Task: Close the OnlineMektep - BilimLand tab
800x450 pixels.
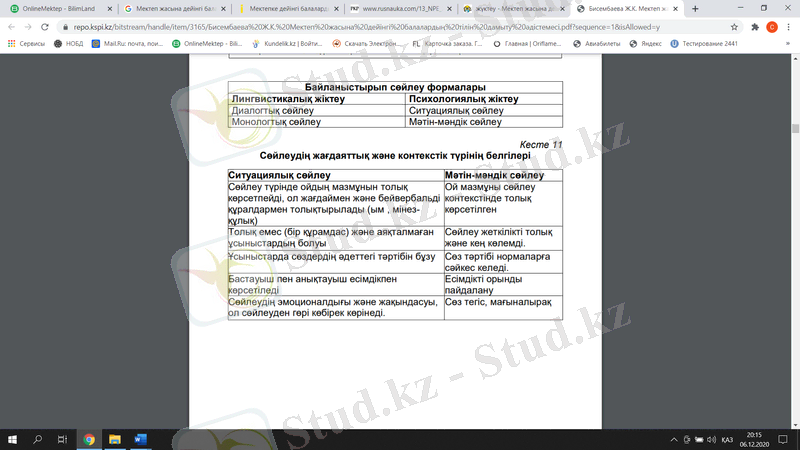Action: click(x=110, y=9)
